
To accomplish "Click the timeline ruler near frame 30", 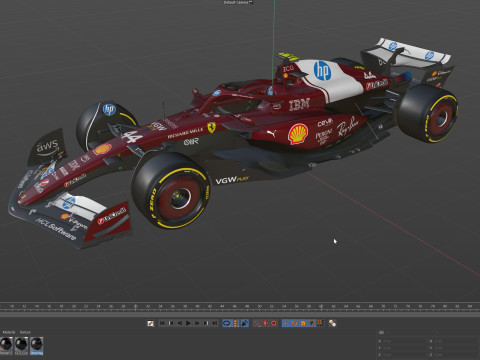I will [135, 306].
